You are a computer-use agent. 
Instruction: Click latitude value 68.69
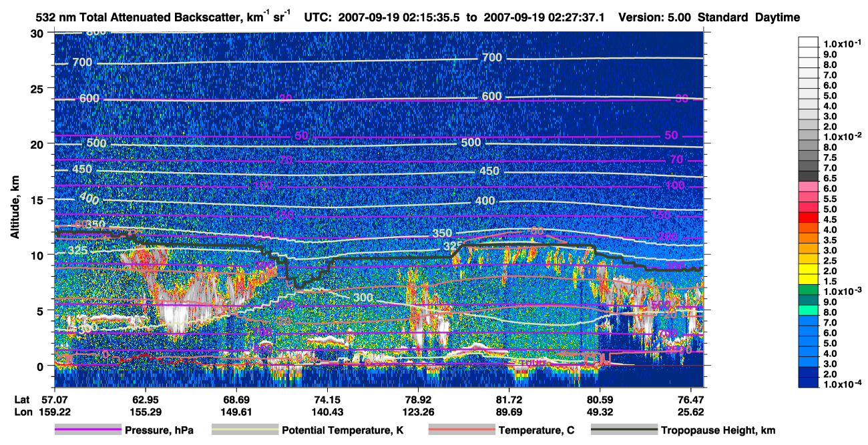point(236,400)
